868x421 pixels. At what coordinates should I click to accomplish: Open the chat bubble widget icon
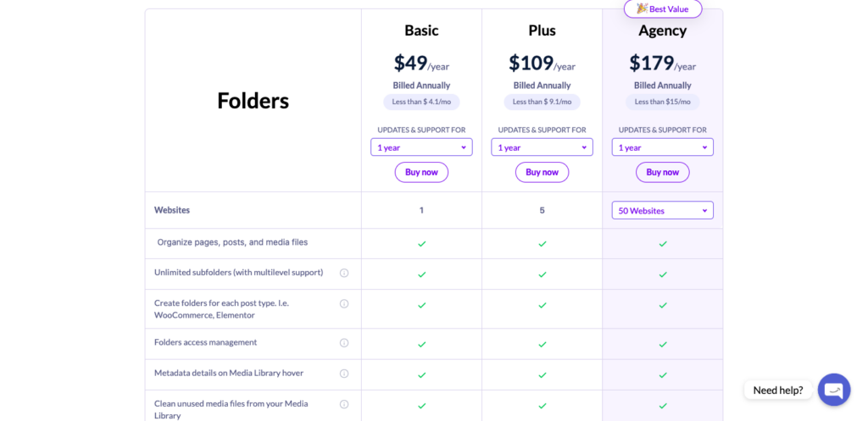[x=834, y=390]
